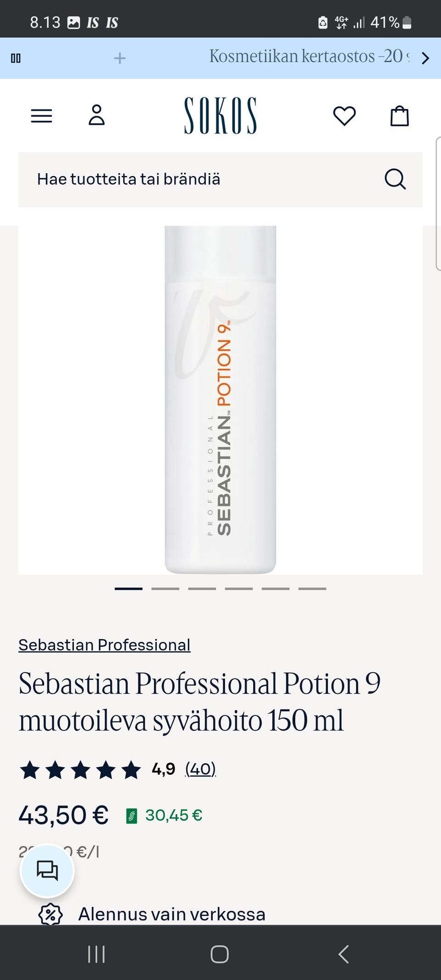Tap the Potion 9 product image
This screenshot has width=441, height=980.
(x=220, y=400)
